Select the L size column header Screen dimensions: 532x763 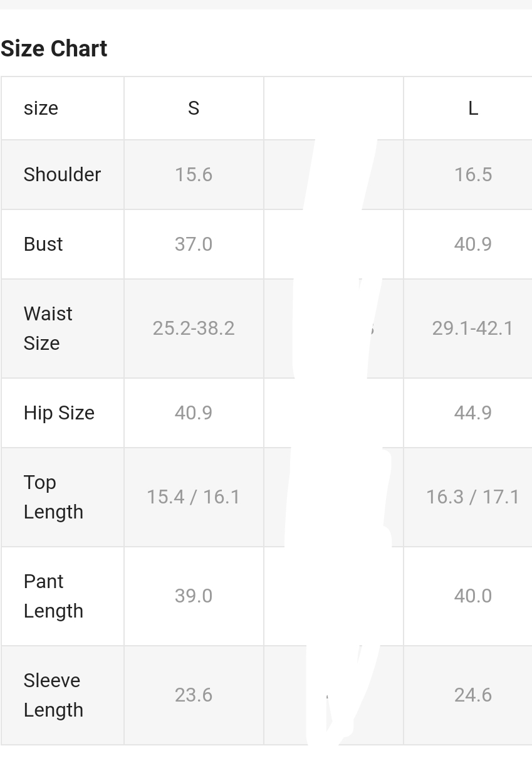click(x=472, y=108)
